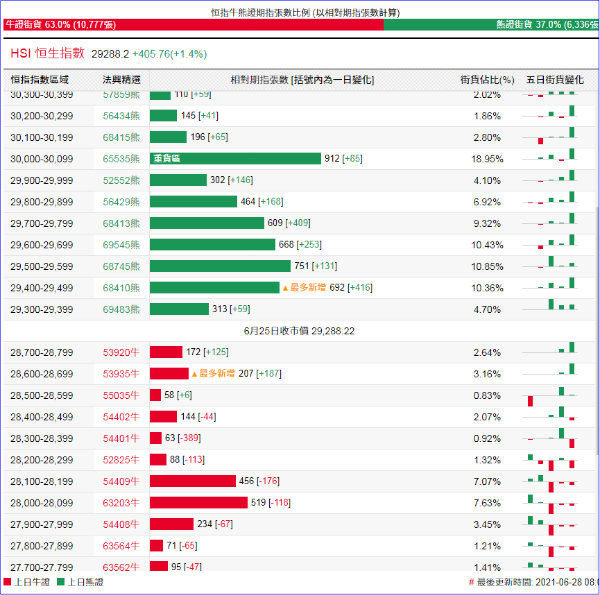The height and width of the screenshot is (595, 600).
Task: Open the 56434熊 warrant link
Action: tap(121, 116)
